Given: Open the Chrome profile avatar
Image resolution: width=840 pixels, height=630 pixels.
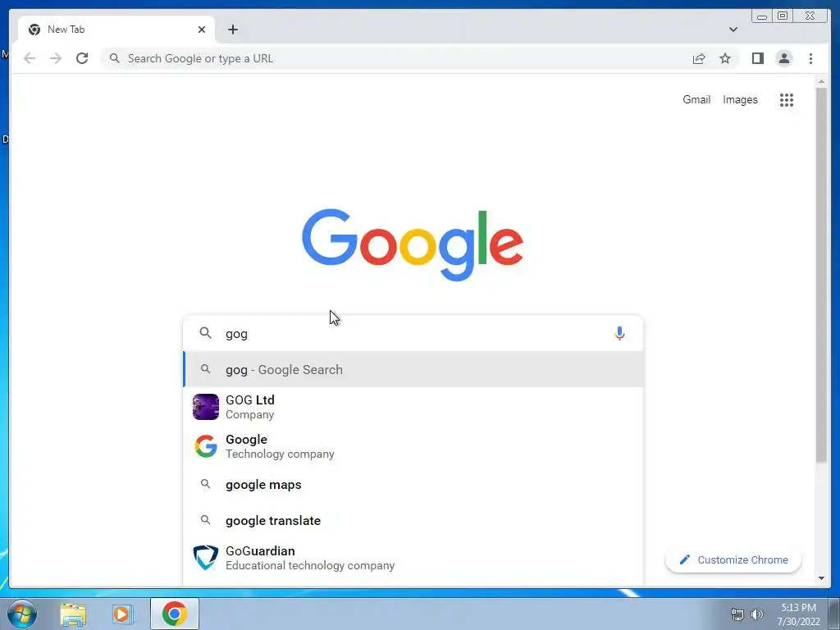Looking at the screenshot, I should coord(783,58).
